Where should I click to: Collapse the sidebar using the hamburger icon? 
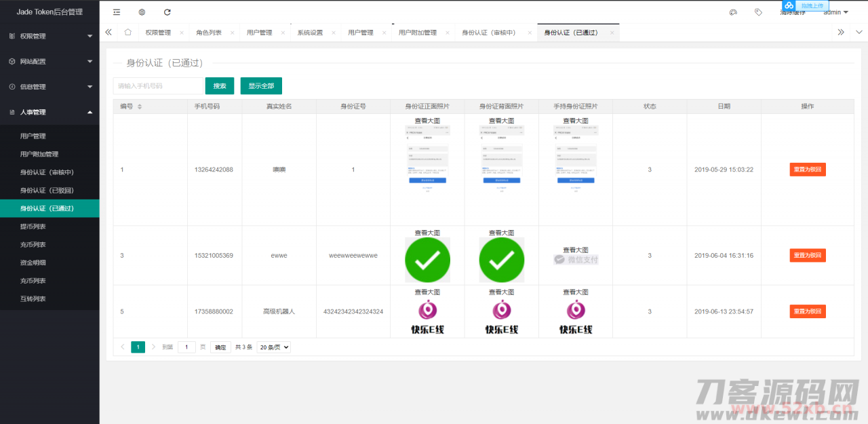116,12
